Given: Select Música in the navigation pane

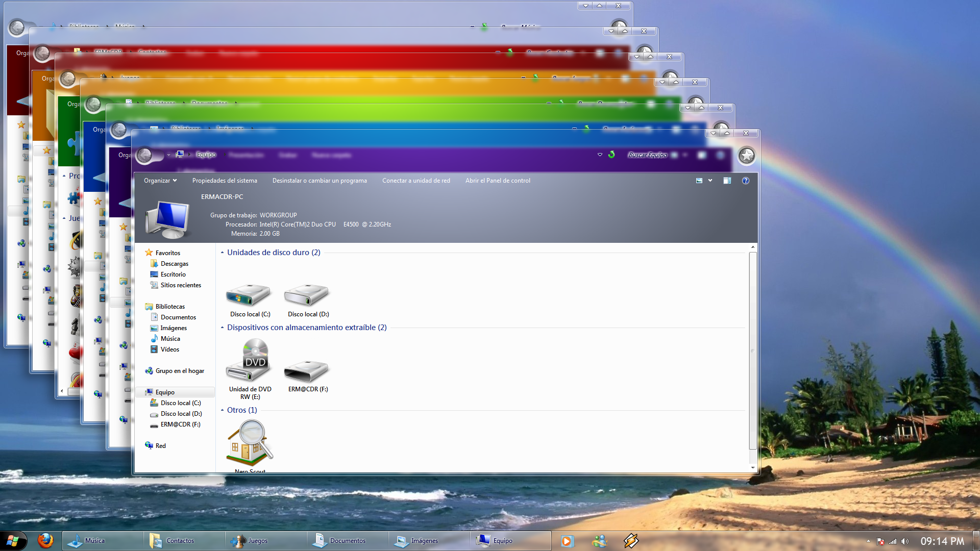Looking at the screenshot, I should [165, 339].
